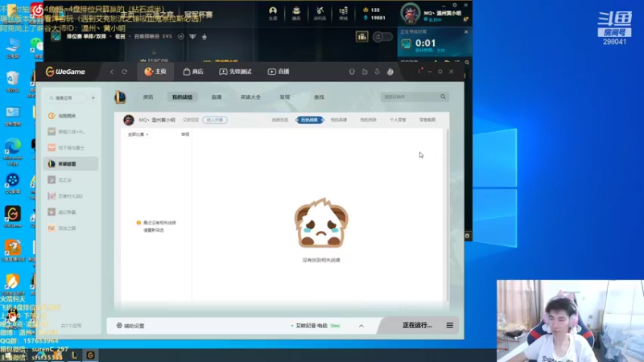Expand the server list chevron arrow

361,326
